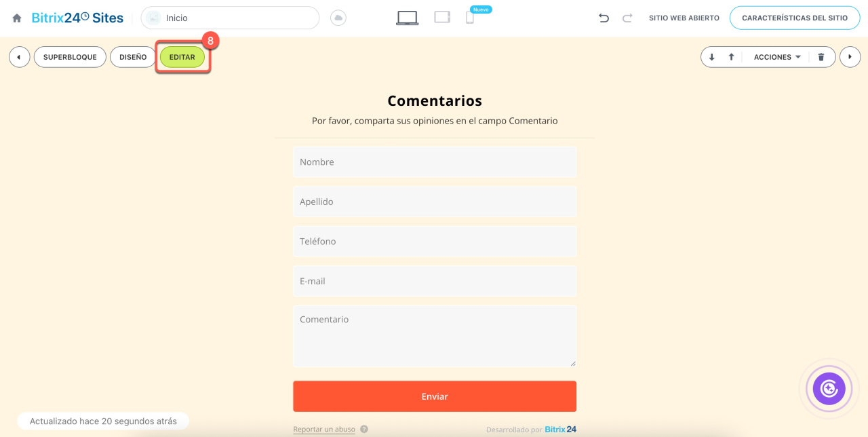This screenshot has height=437, width=868.
Task: Undo the last change
Action: [604, 18]
